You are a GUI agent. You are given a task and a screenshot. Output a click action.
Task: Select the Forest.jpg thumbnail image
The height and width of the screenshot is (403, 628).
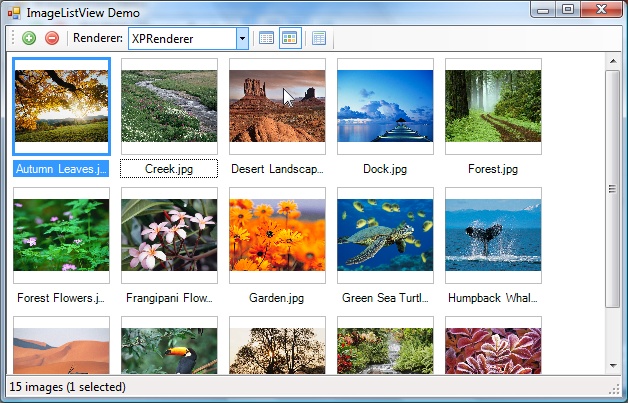493,106
